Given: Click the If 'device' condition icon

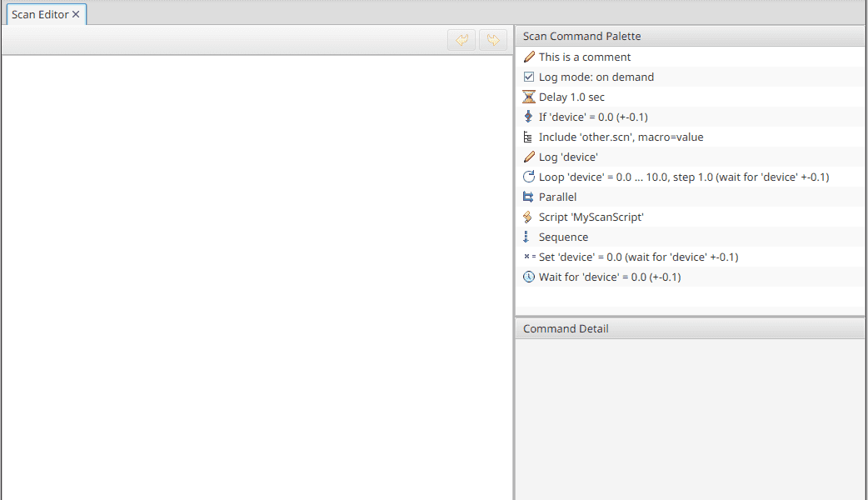Looking at the screenshot, I should coord(528,117).
